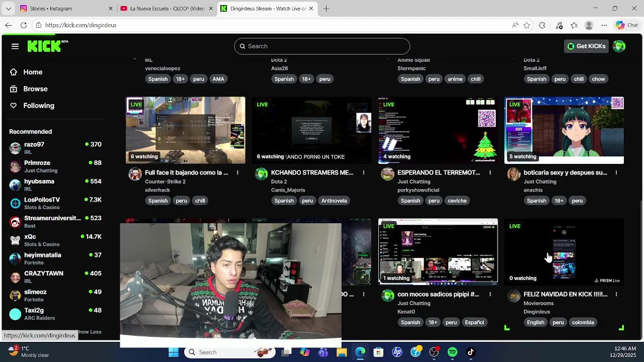Click porkyshowoficial channel avatar

pos(387,174)
